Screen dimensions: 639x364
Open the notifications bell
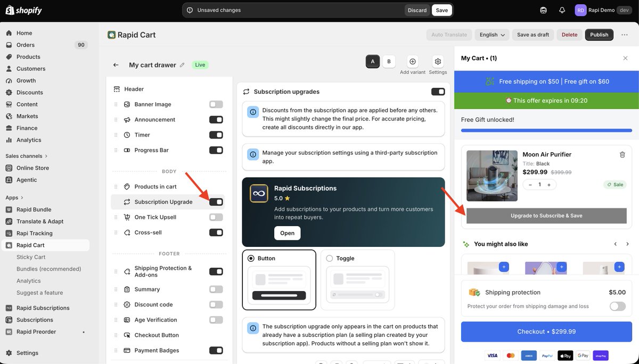point(562,10)
